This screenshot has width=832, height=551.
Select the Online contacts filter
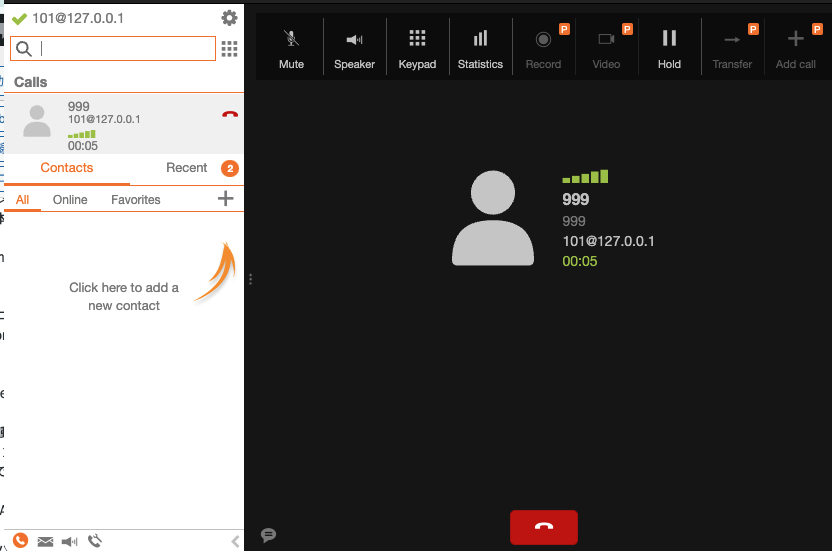(70, 200)
